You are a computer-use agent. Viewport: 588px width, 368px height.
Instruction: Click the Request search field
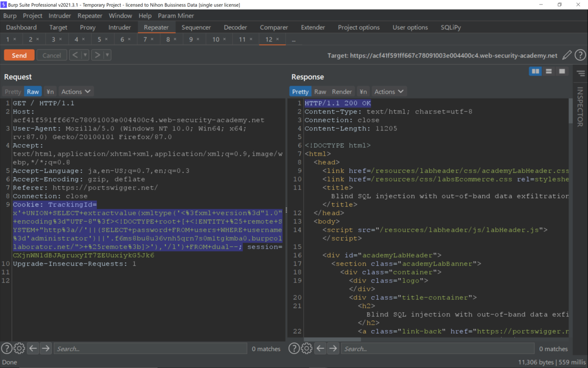coord(150,349)
